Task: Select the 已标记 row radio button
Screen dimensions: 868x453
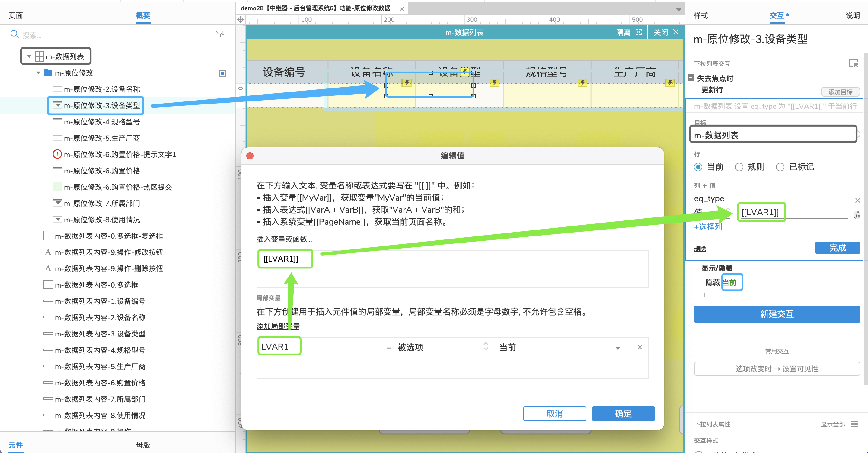Action: click(780, 167)
